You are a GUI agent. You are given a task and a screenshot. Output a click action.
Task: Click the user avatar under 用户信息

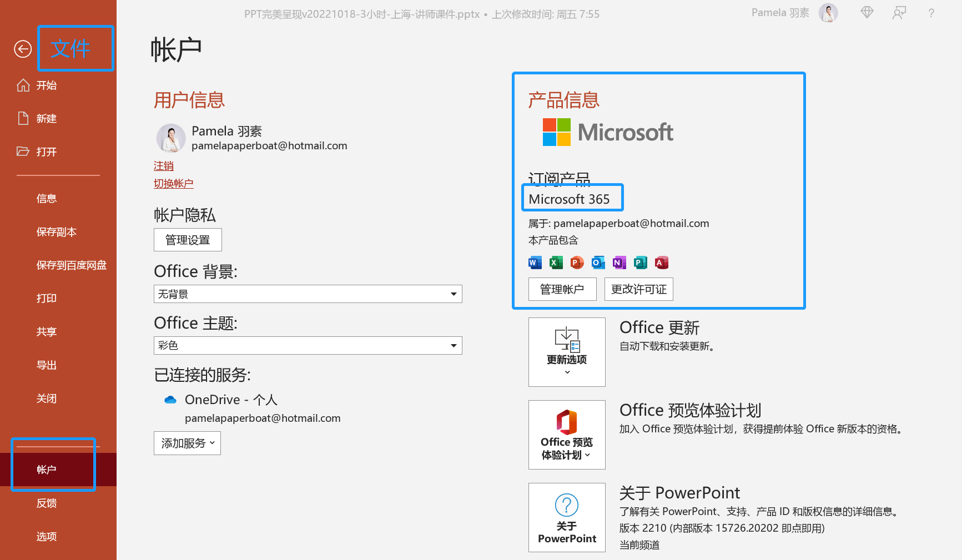coord(171,138)
